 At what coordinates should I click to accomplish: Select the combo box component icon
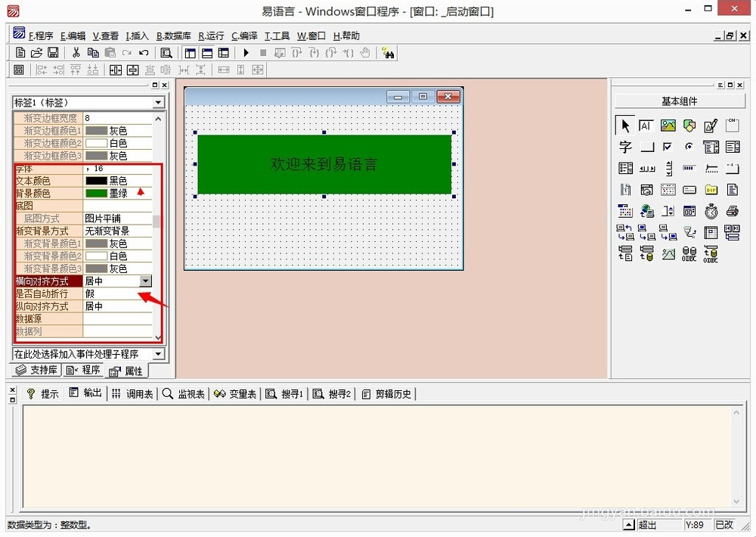click(x=711, y=147)
